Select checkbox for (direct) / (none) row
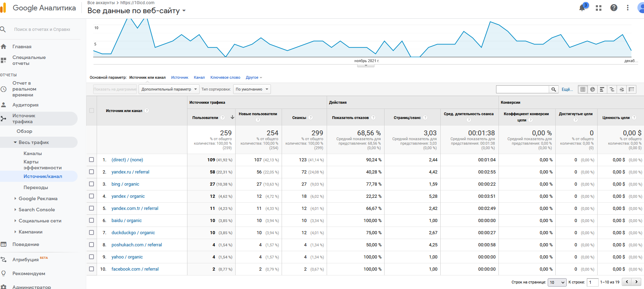This screenshot has width=644, height=289. click(91, 160)
